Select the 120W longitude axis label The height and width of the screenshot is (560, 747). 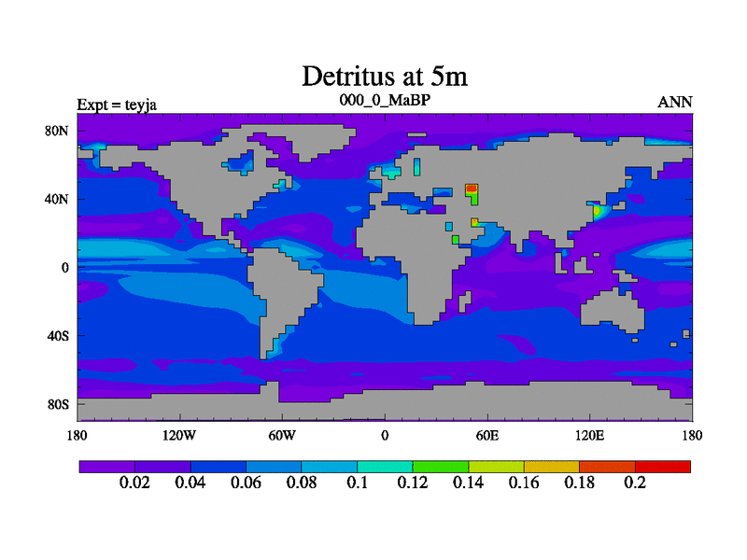[178, 435]
